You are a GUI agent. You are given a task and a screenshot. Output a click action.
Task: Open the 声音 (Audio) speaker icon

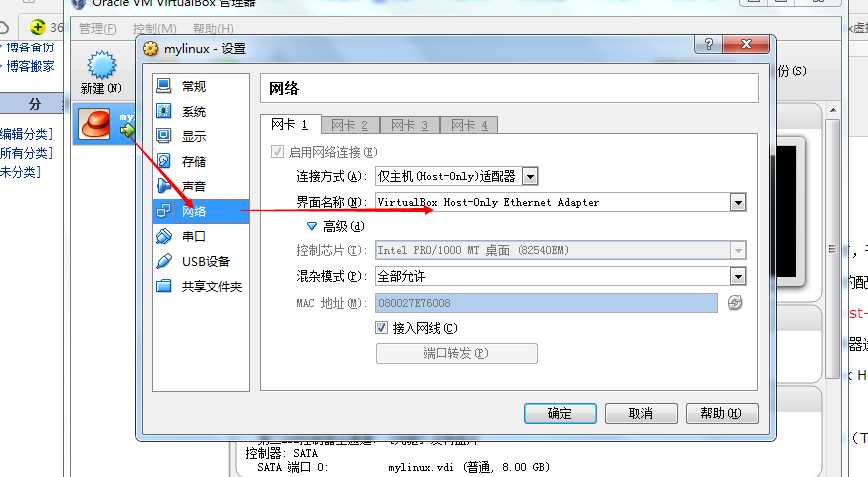coord(164,186)
